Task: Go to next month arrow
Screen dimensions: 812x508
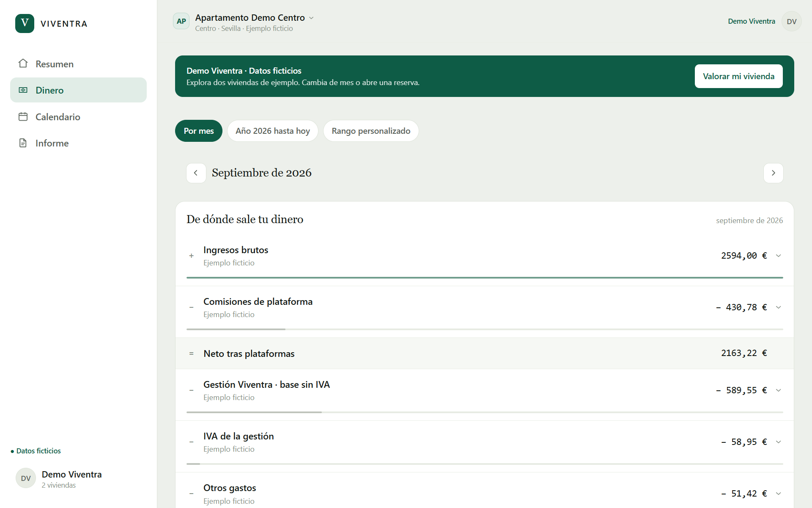Action: [x=773, y=173]
